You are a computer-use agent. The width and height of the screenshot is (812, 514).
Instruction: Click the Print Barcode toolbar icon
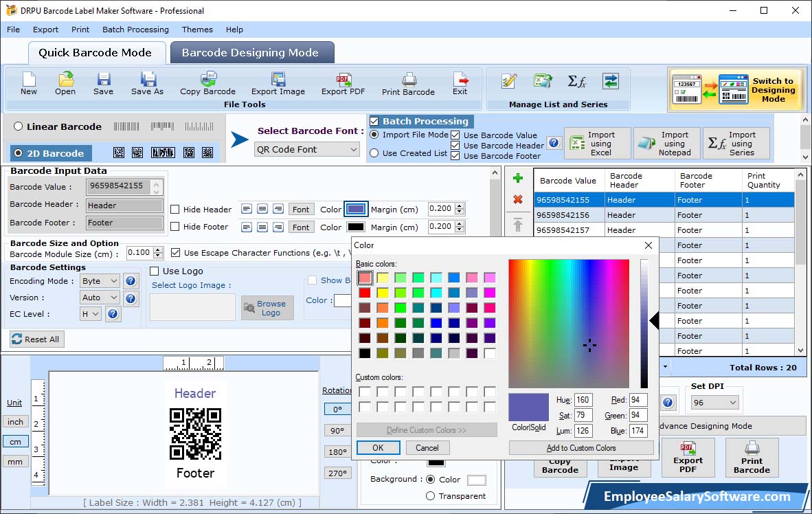coord(408,84)
